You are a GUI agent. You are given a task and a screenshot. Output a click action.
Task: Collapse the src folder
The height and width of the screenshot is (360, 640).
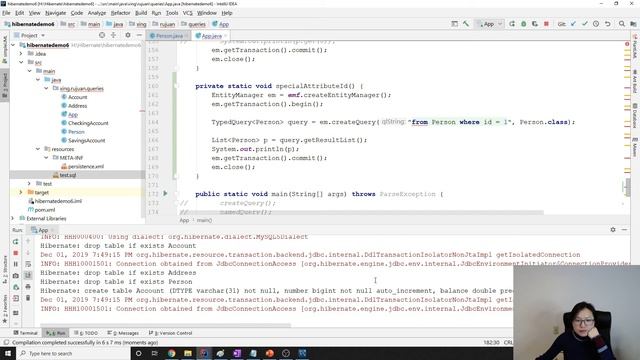point(21,62)
